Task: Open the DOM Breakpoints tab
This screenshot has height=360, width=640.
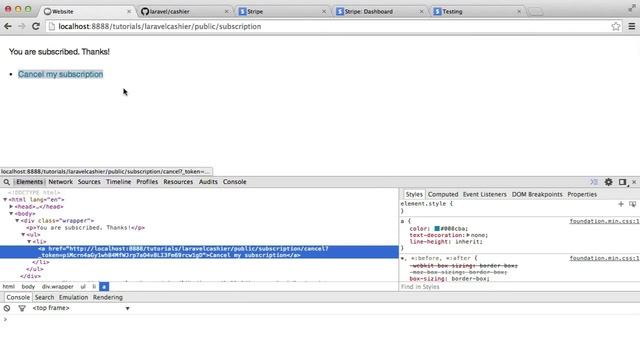Action: click(537, 194)
